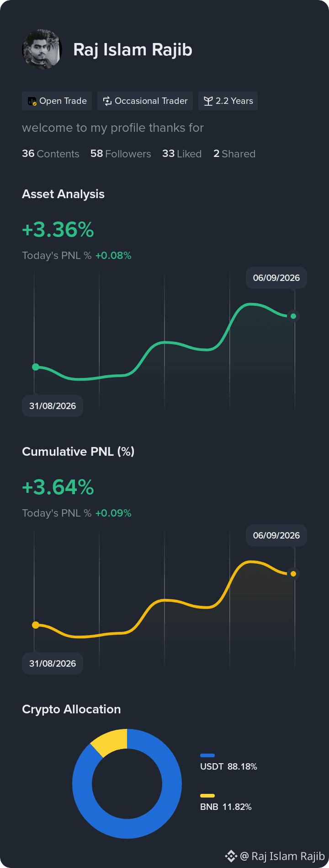
Task: Select the green end point on Asset Analysis chart
Action: pyautogui.click(x=293, y=316)
